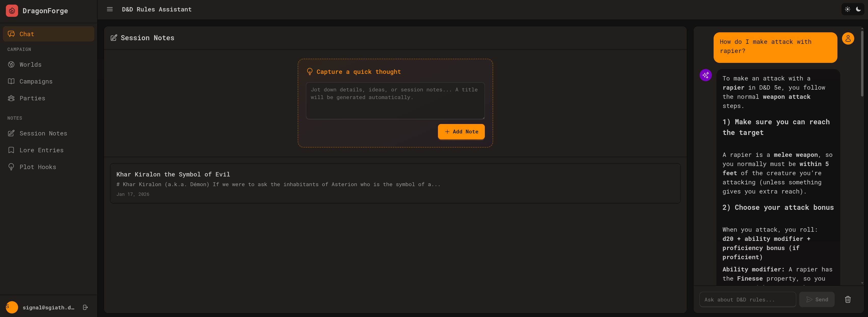Screen dimensions: 868x317
Task: Switch to dark mode moon icon
Action: pos(858,9)
